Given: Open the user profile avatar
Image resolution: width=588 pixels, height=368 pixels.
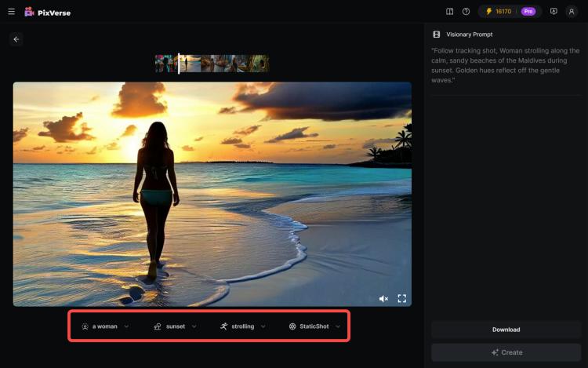Looking at the screenshot, I should click(x=572, y=12).
